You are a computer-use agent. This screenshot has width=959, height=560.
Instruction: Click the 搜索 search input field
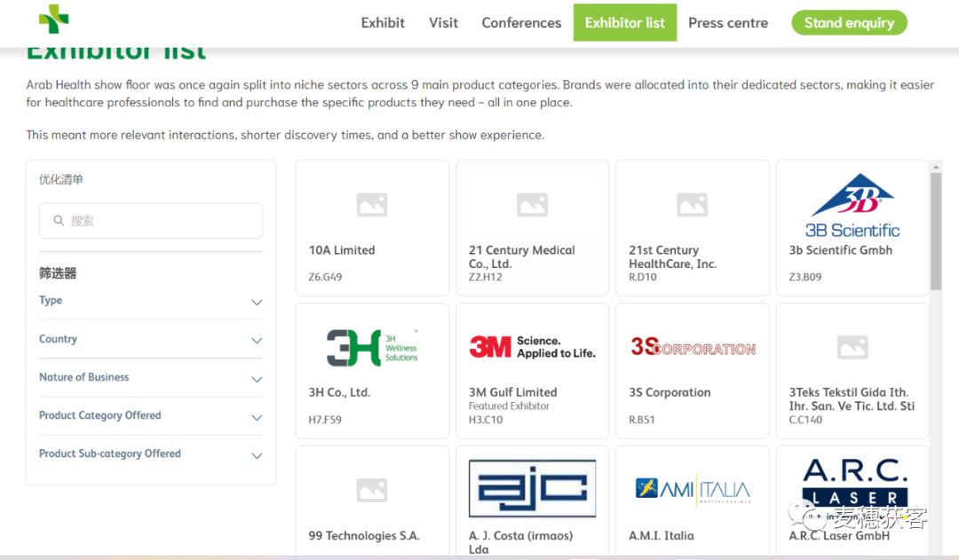(151, 221)
